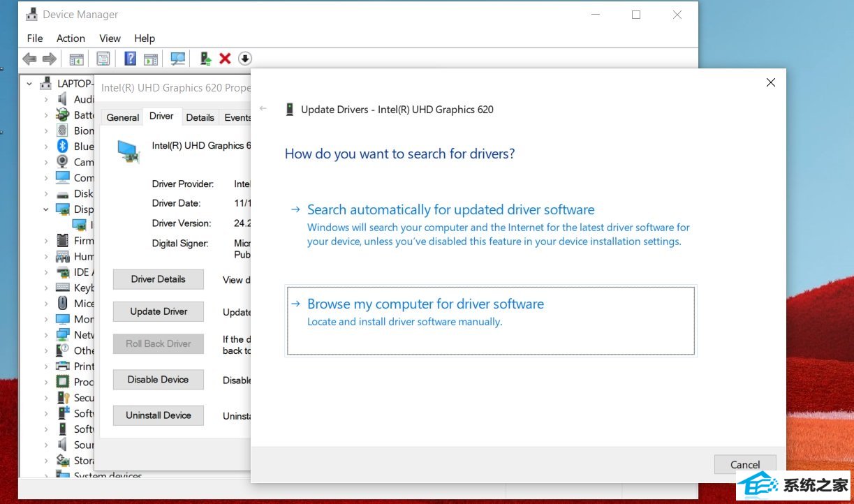
Task: Click Cancel in the Update Drivers wizard
Action: coord(745,464)
